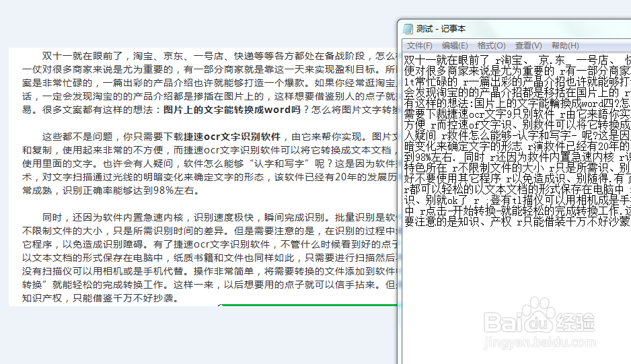Click the document line starting 不限制文件的大小
The width and height of the screenshot is (631, 364).
click(x=210, y=231)
